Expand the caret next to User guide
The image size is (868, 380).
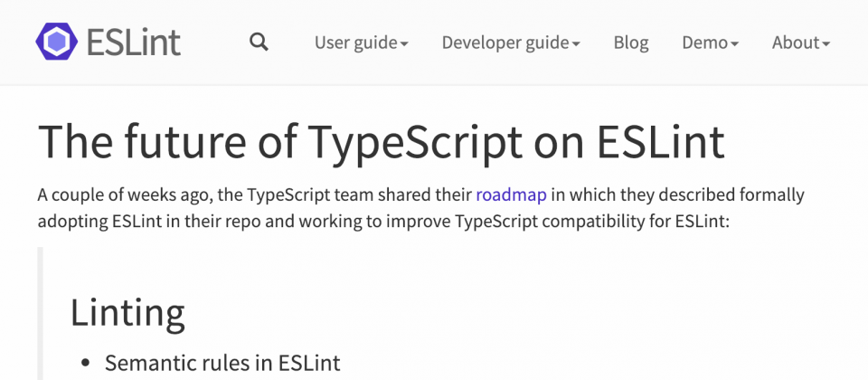click(404, 44)
